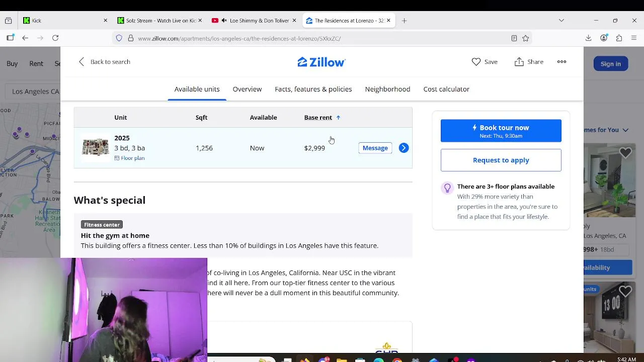644x362 pixels.
Task: Open a new browser tab
Action: point(404,21)
